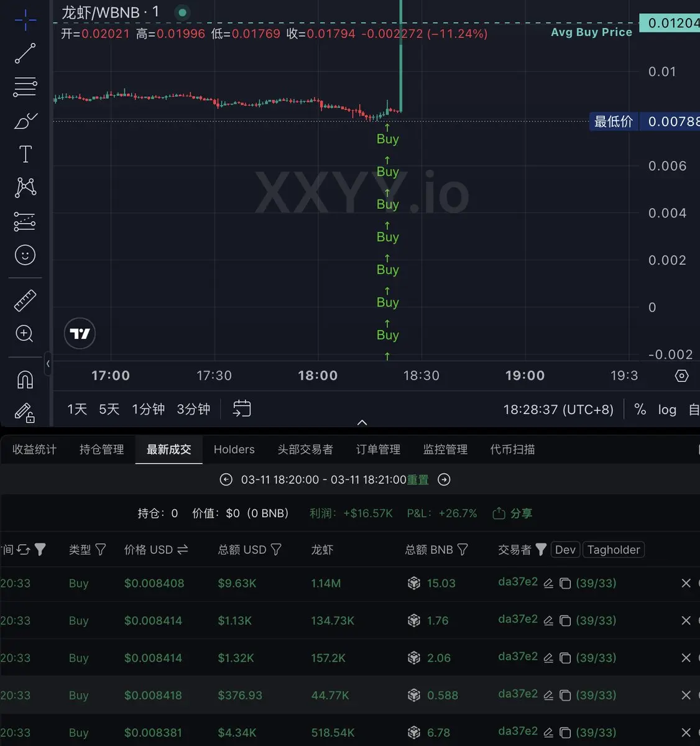
Task: Open the pattern drawing tool
Action: [25, 188]
